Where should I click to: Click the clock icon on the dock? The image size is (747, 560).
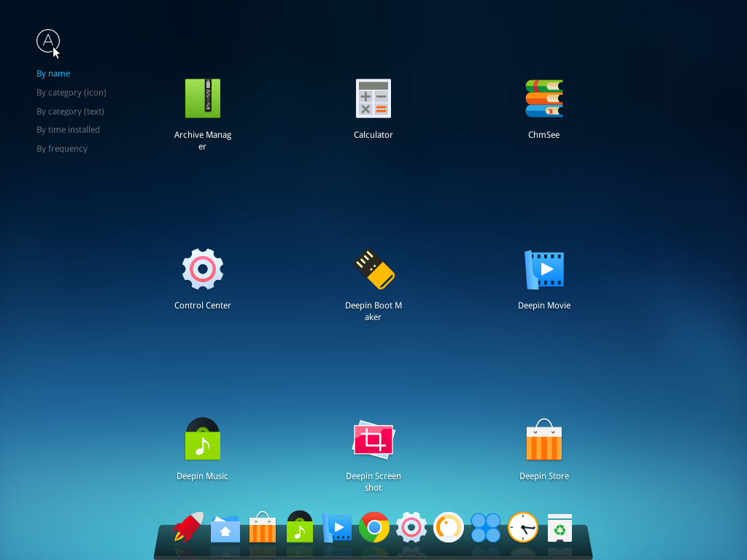point(522,527)
